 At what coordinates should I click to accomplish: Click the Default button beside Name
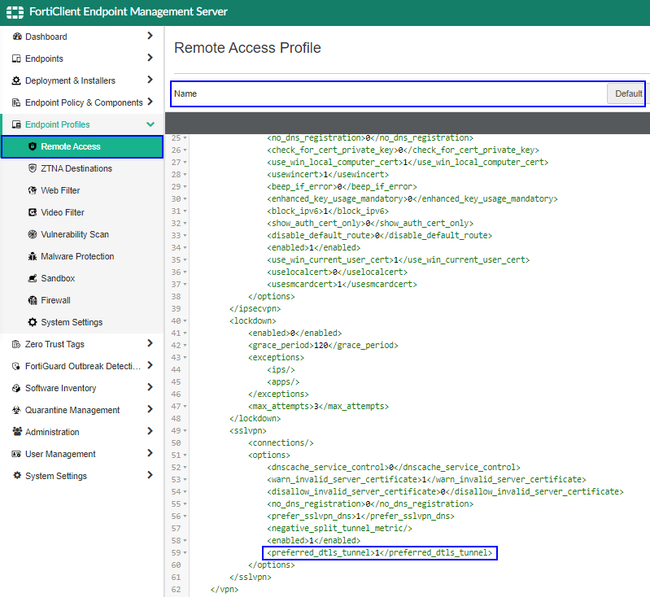coord(627,94)
